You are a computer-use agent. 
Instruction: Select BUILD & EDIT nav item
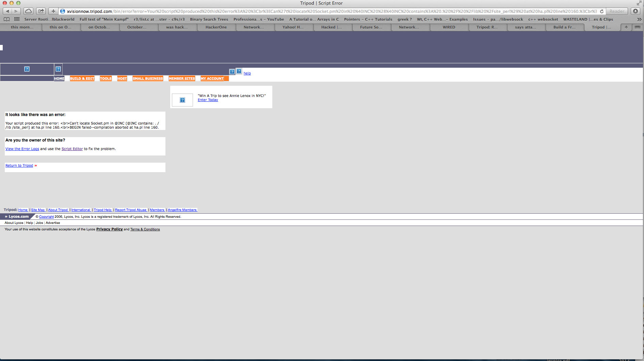click(x=82, y=79)
